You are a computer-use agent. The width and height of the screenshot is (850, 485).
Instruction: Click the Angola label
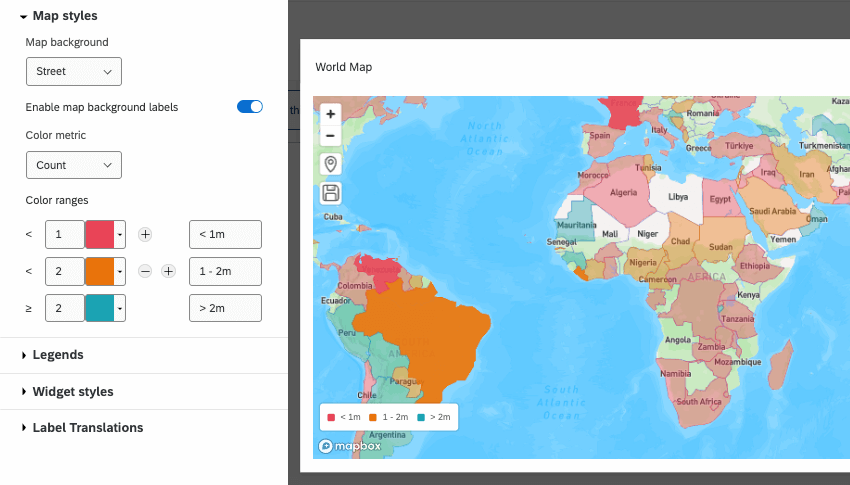pos(678,340)
